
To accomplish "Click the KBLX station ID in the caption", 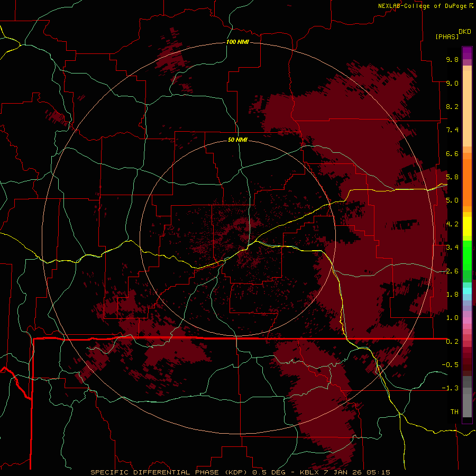I will [x=309, y=472].
